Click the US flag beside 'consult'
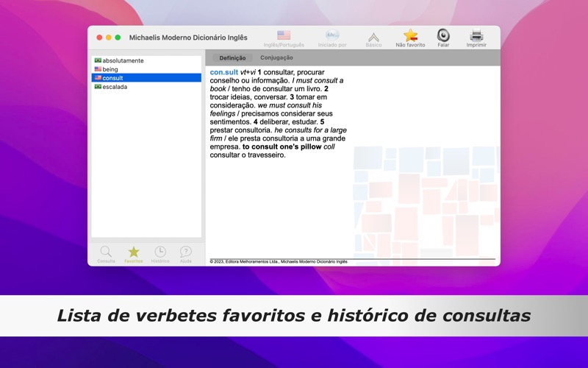The height and width of the screenshot is (368, 588). (x=98, y=78)
